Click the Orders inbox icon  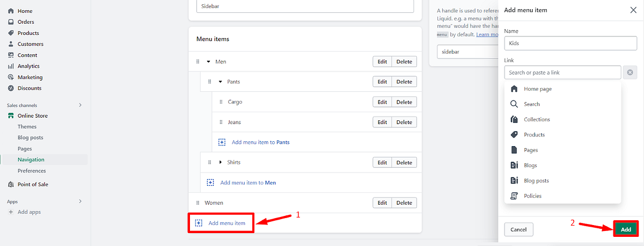[11, 22]
